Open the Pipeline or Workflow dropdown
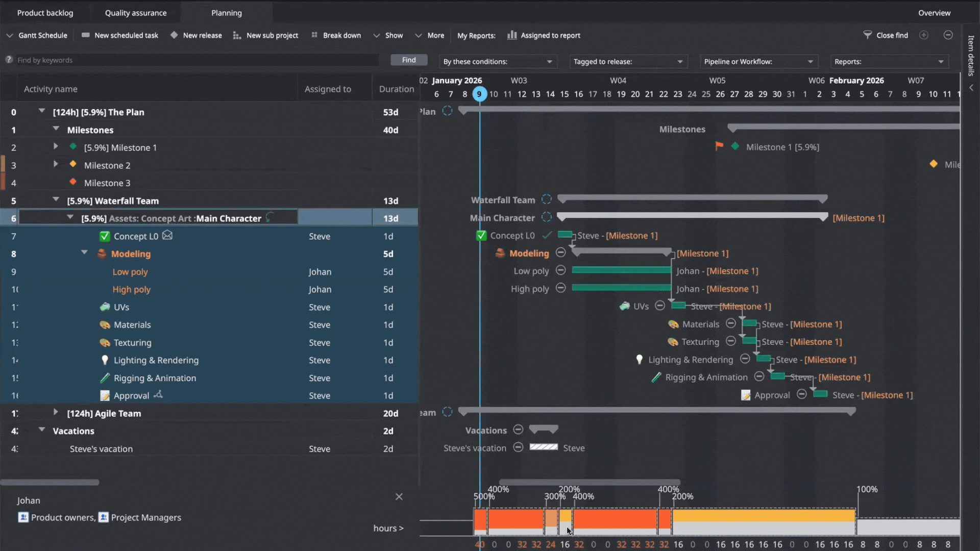The image size is (980, 551). click(758, 61)
